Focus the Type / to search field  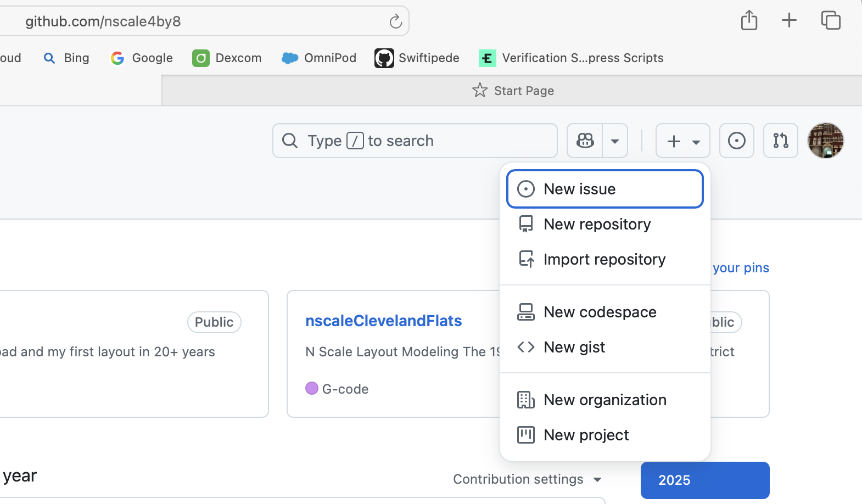(x=415, y=141)
